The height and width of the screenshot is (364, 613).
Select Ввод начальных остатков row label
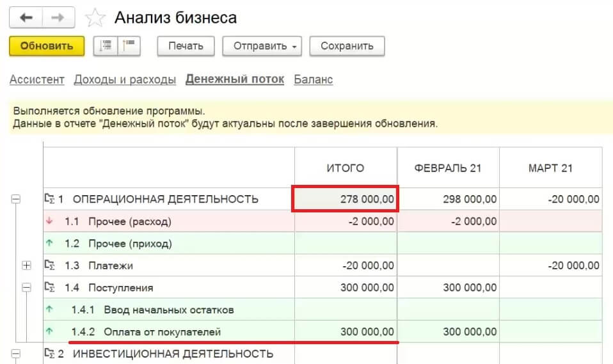pyautogui.click(x=168, y=310)
